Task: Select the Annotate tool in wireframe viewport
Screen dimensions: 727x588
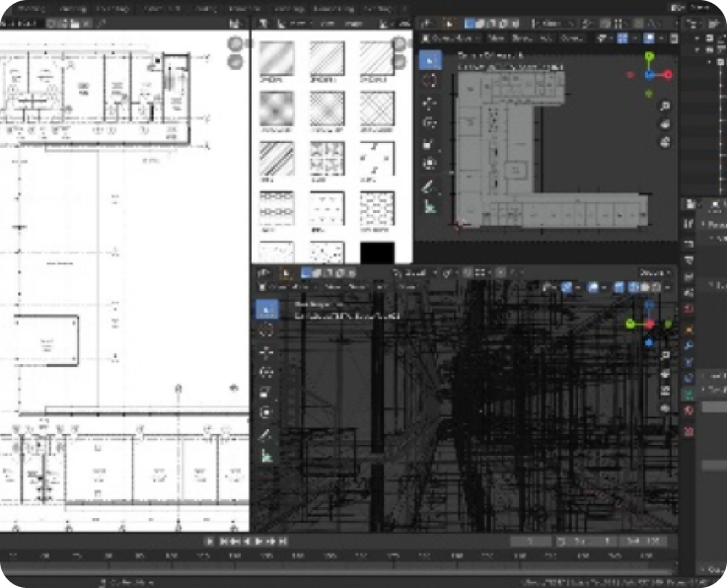Action: click(266, 435)
